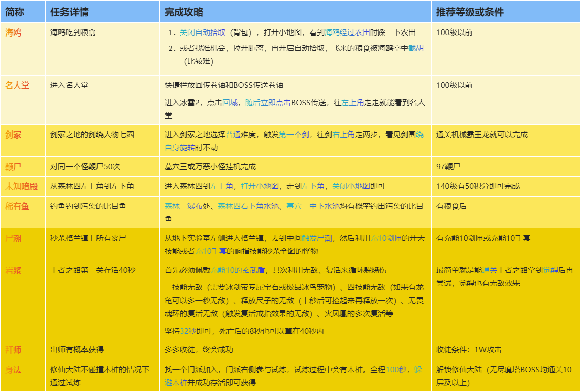
Task: Open the 海鸥经过农田 link
Action: pyautogui.click(x=347, y=32)
